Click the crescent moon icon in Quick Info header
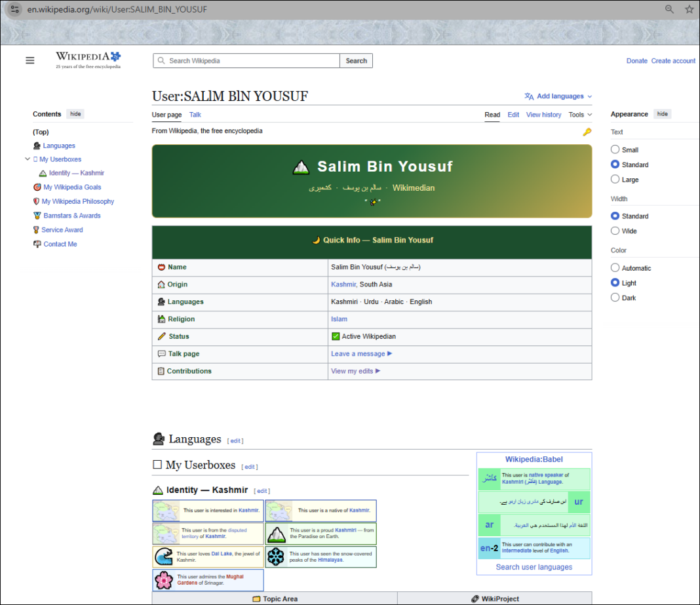Viewport: 700px width, 605px height. [316, 240]
